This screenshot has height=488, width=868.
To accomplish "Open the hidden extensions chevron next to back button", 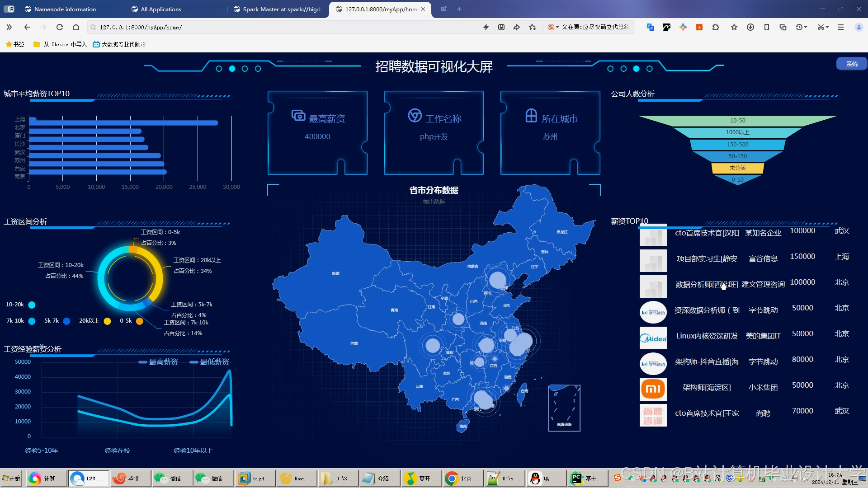I will point(9,27).
